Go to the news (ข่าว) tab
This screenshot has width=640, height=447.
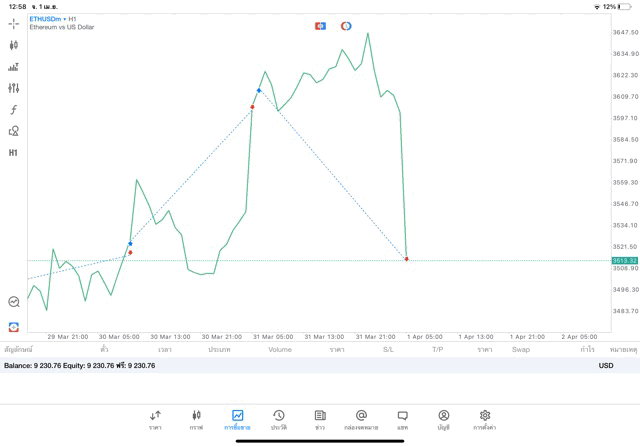click(320, 419)
